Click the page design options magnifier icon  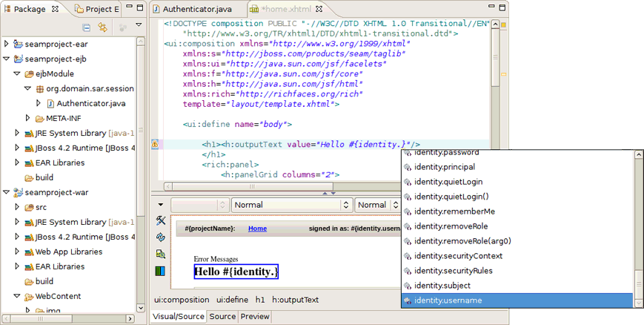(x=161, y=255)
